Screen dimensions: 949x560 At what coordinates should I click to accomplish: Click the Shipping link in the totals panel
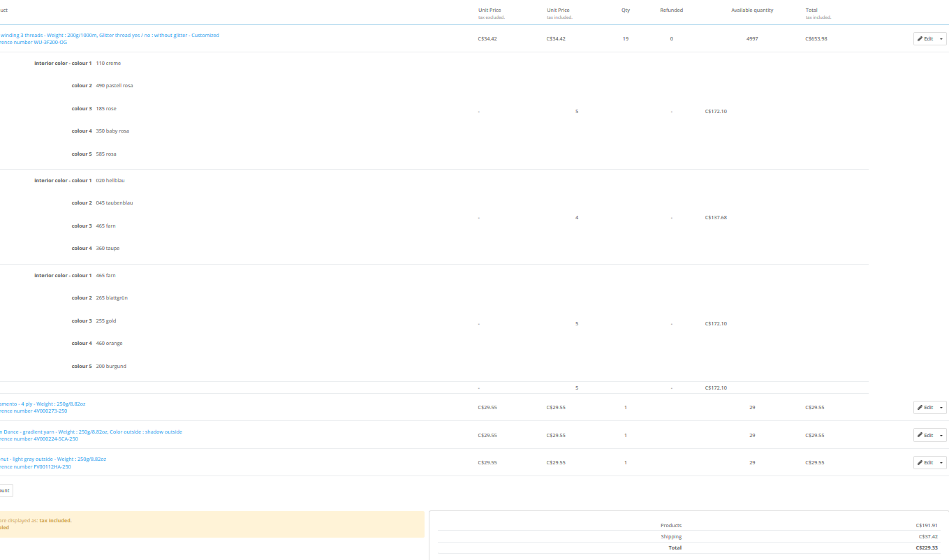tap(671, 537)
